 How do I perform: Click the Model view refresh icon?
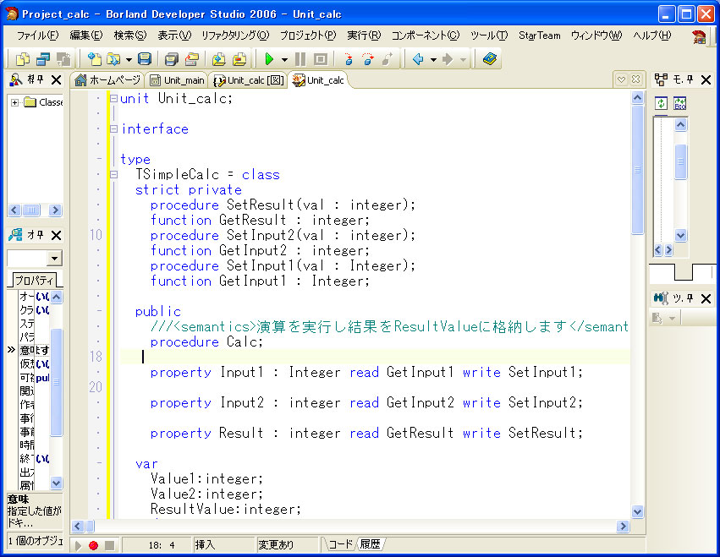pyautogui.click(x=661, y=103)
